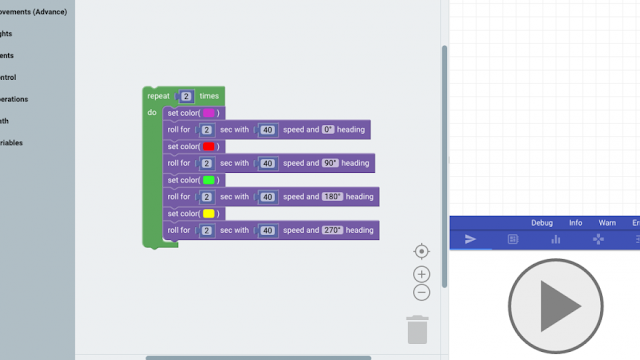The image size is (640, 360).
Task: Click the green color swatch
Action: click(x=209, y=180)
